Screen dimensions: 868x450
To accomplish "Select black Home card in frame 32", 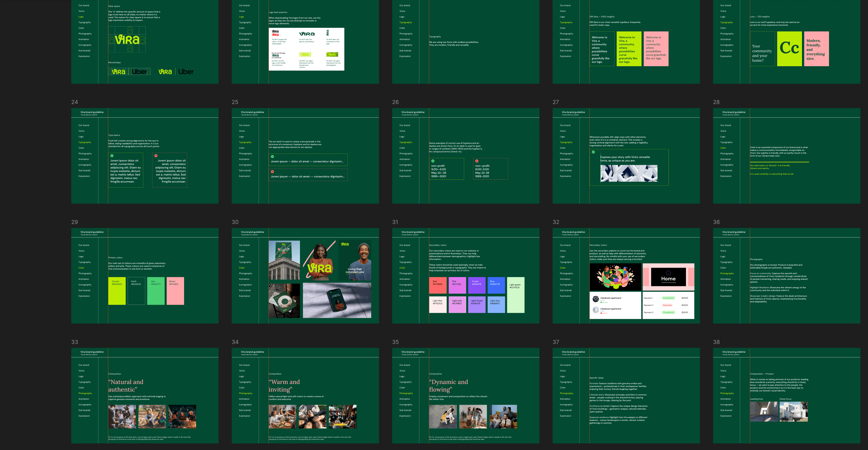I will click(668, 277).
